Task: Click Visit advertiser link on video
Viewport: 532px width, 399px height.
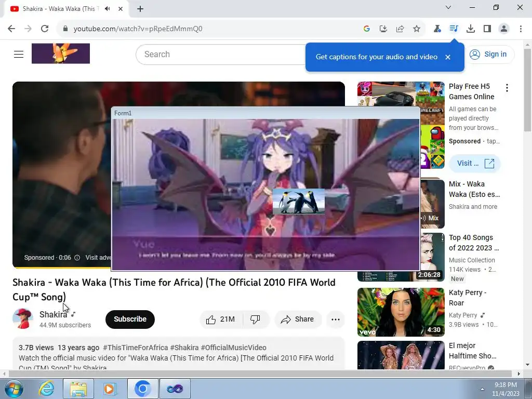Action: pos(98,258)
